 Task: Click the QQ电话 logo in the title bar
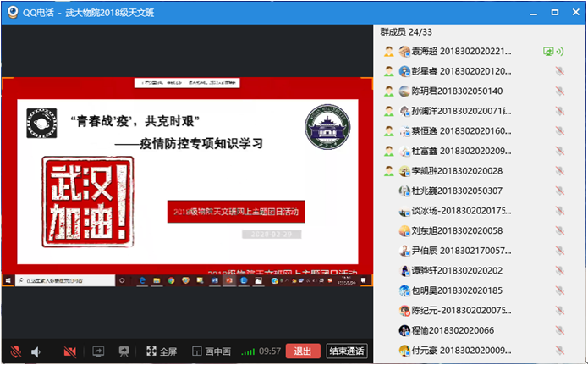[14, 13]
